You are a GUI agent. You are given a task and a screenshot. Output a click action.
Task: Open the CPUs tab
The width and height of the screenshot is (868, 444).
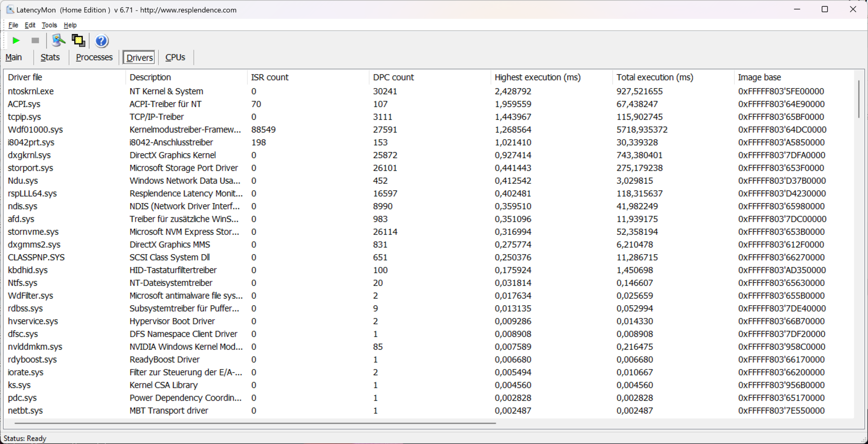175,57
